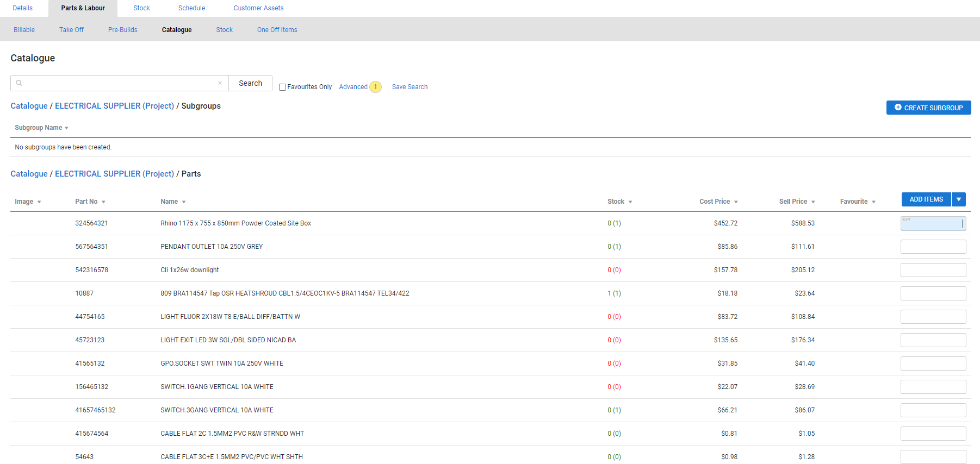Expand Subgroup Name sort arrow
Viewport: 980px width, 464px height.
click(66, 128)
